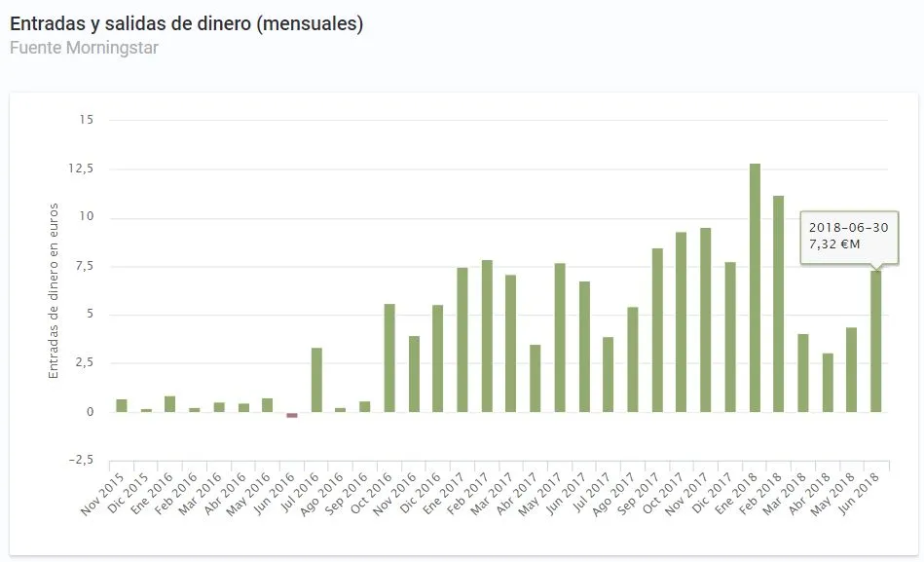Click the 'Entradas de dinero en euros' axis title
924x562 pixels.
click(55, 290)
